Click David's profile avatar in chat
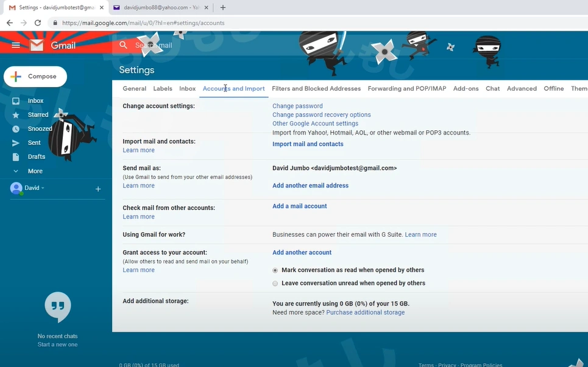The height and width of the screenshot is (367, 588). tap(16, 188)
